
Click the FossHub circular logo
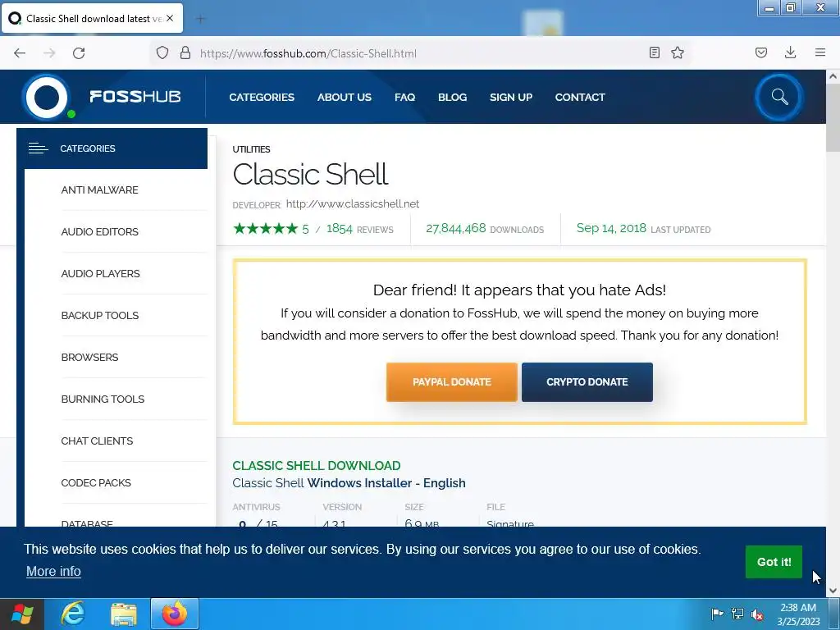(x=47, y=98)
